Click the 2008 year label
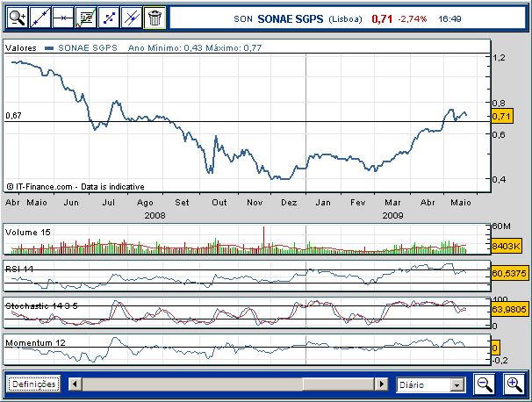 pyautogui.click(x=155, y=215)
